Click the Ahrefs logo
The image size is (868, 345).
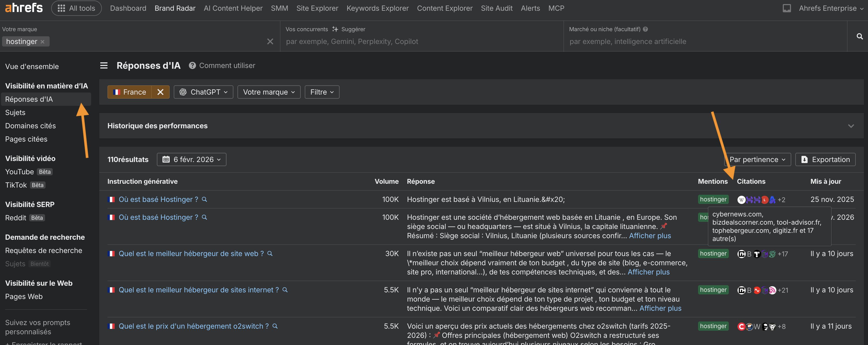[x=24, y=8]
